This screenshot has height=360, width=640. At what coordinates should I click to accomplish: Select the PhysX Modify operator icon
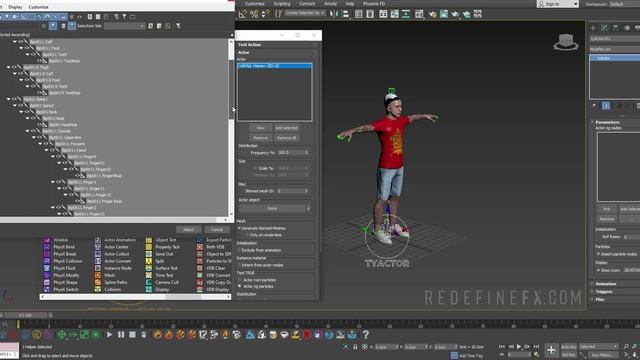click(47, 275)
